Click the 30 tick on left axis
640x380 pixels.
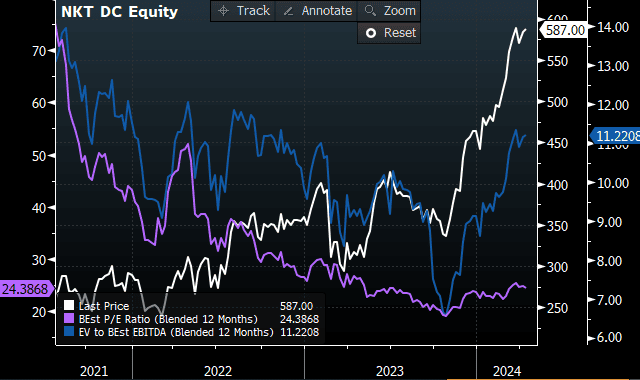pos(39,260)
